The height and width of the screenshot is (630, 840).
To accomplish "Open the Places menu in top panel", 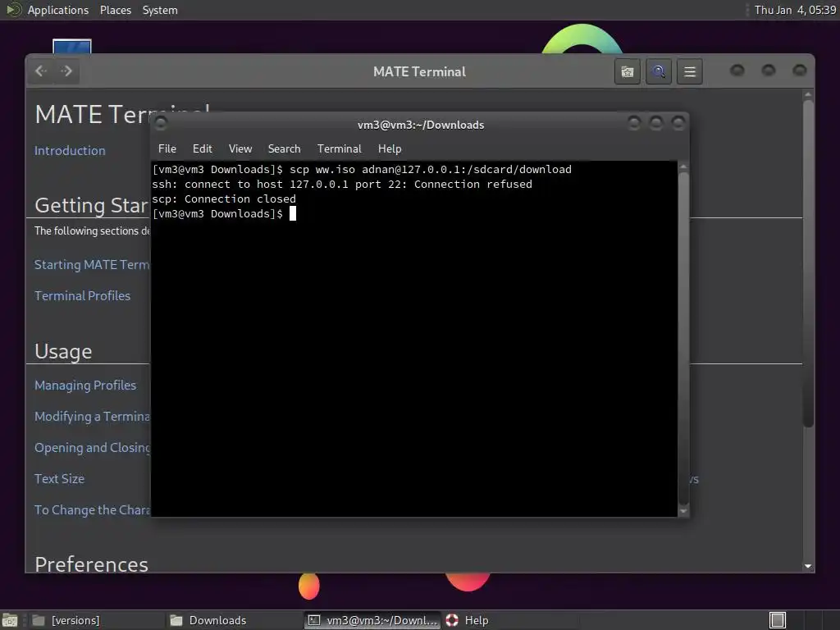I will coord(115,10).
